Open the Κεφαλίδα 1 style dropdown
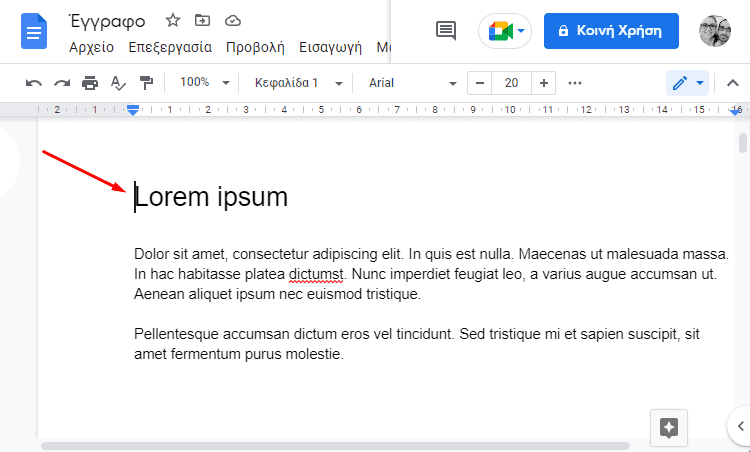Screen dimensions: 750x452 tap(298, 83)
